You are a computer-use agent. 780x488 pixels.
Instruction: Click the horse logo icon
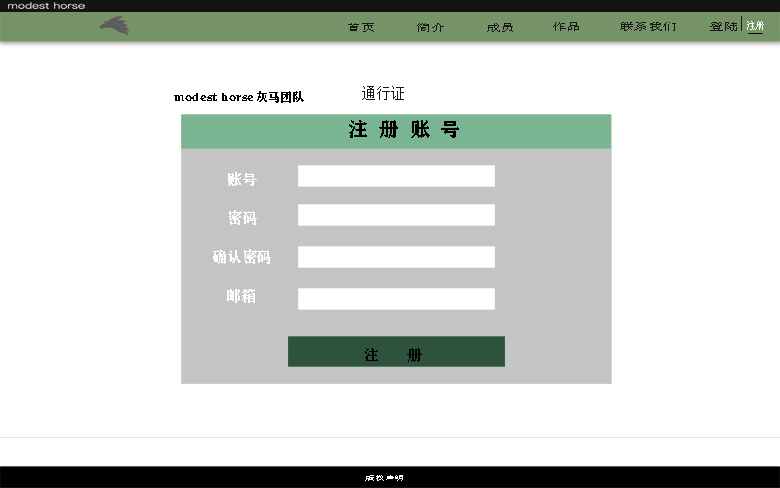click(x=114, y=25)
